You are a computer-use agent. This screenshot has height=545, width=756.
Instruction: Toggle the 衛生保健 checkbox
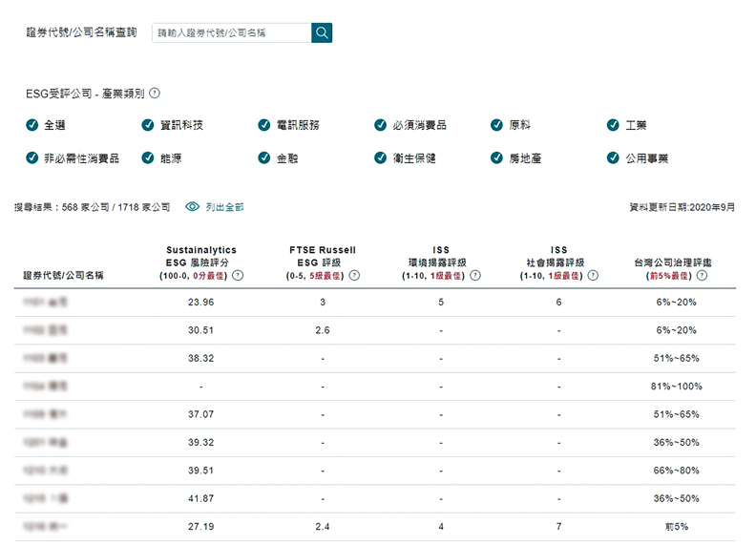click(381, 157)
